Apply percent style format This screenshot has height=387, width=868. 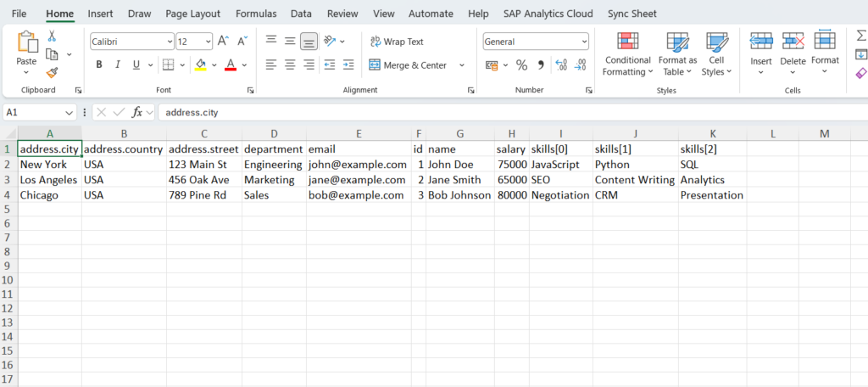click(521, 65)
